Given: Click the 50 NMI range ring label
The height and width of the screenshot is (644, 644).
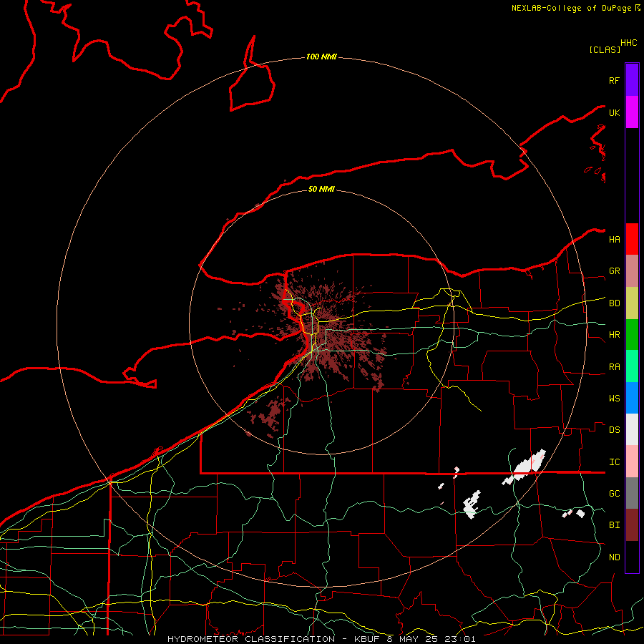Looking at the screenshot, I should point(321,189).
